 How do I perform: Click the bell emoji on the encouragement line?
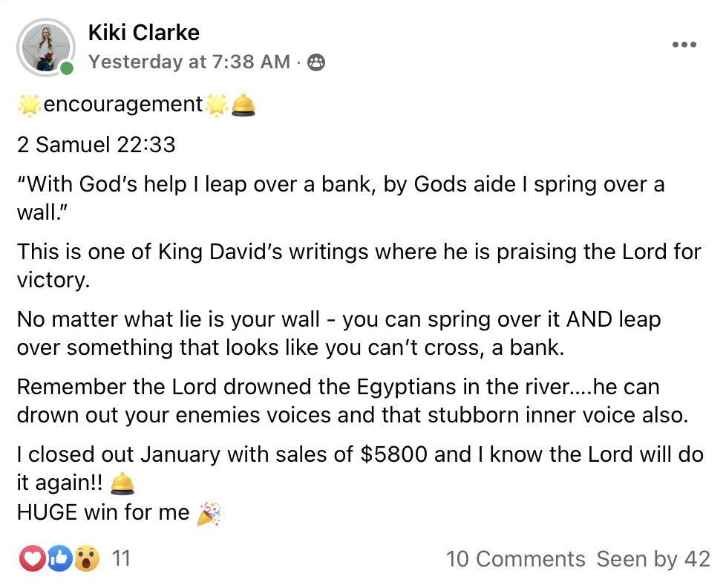pyautogui.click(x=243, y=105)
